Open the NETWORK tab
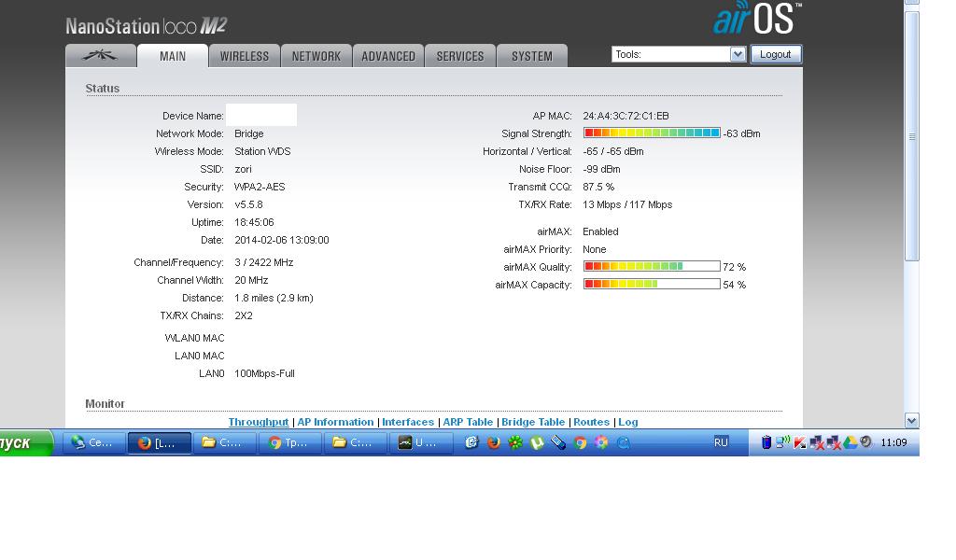The height and width of the screenshot is (560, 956). (x=316, y=56)
